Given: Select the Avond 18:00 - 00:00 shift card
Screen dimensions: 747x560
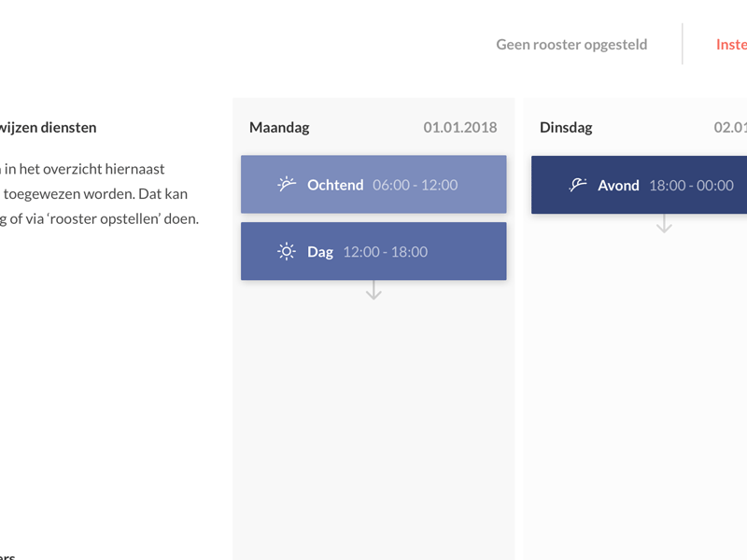Looking at the screenshot, I should (639, 185).
